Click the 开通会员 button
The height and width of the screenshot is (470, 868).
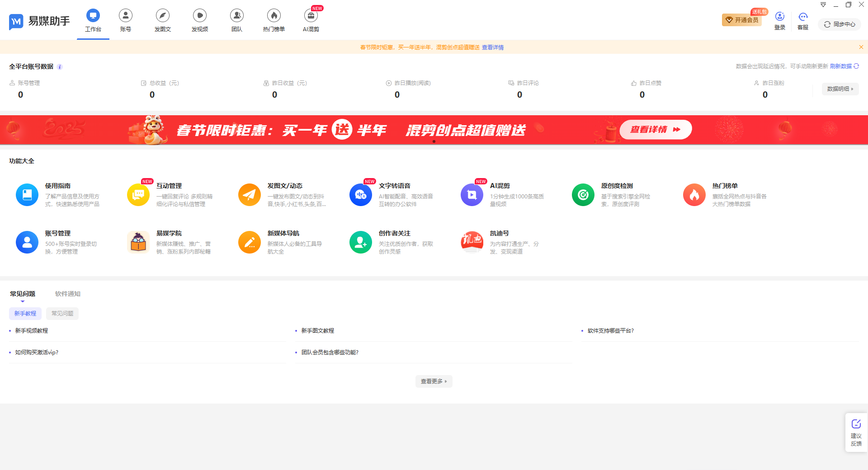742,20
